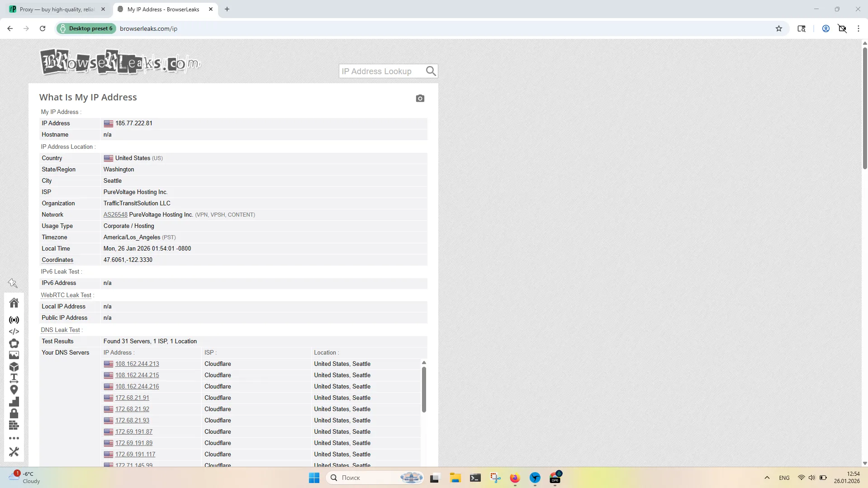This screenshot has height=488, width=868.
Task: Reload the current page
Action: click(43, 28)
